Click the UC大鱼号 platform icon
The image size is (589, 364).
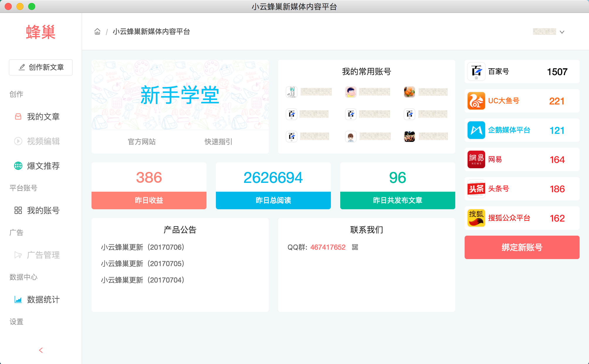[x=476, y=101]
